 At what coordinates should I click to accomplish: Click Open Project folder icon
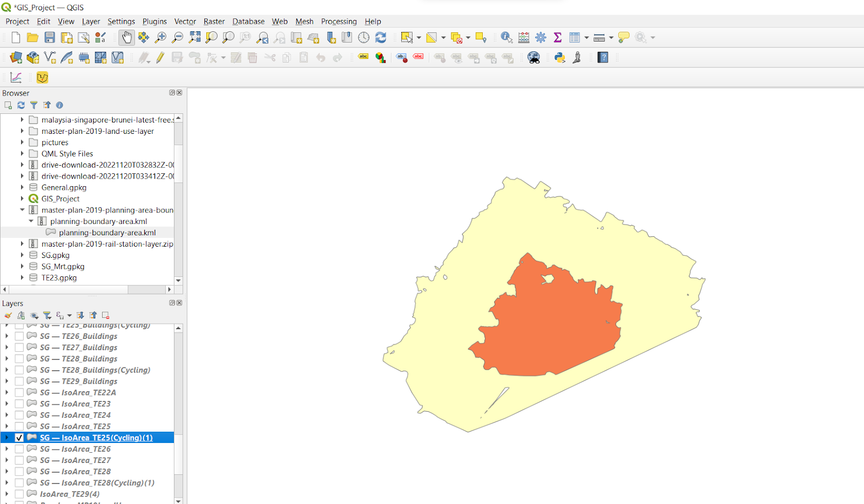click(32, 37)
